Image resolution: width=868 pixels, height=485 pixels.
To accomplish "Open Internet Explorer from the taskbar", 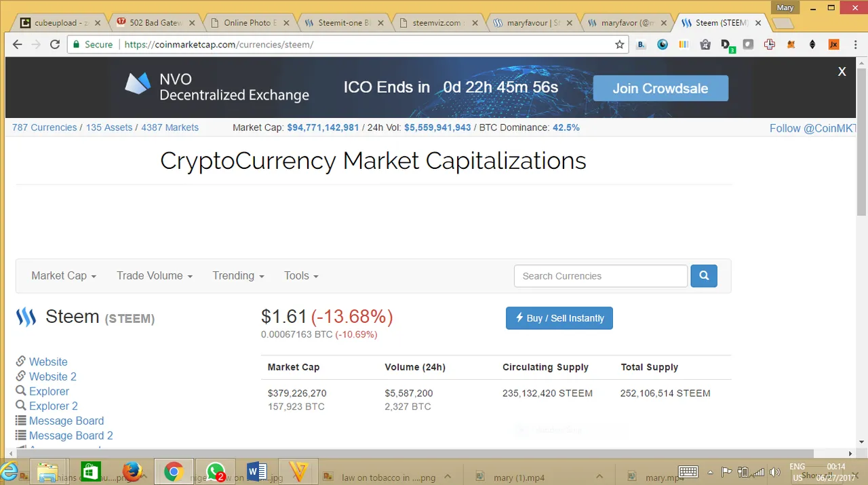I will [9, 471].
